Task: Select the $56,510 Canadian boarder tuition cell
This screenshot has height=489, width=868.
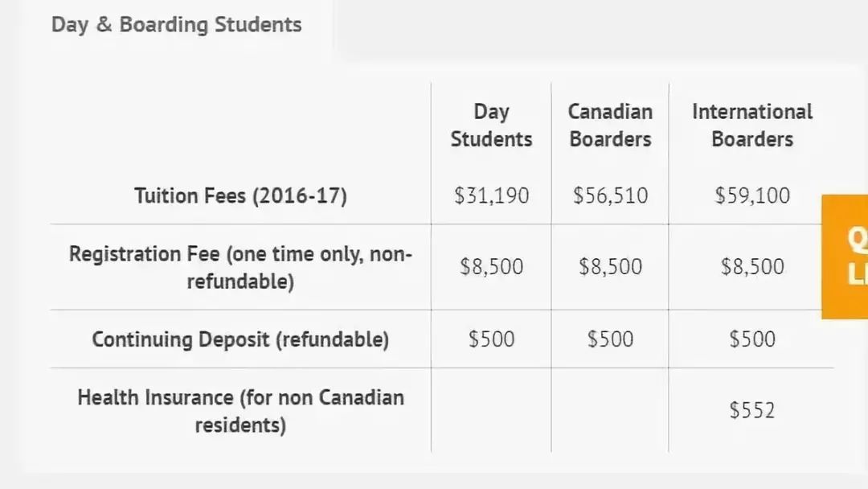Action: pos(610,195)
